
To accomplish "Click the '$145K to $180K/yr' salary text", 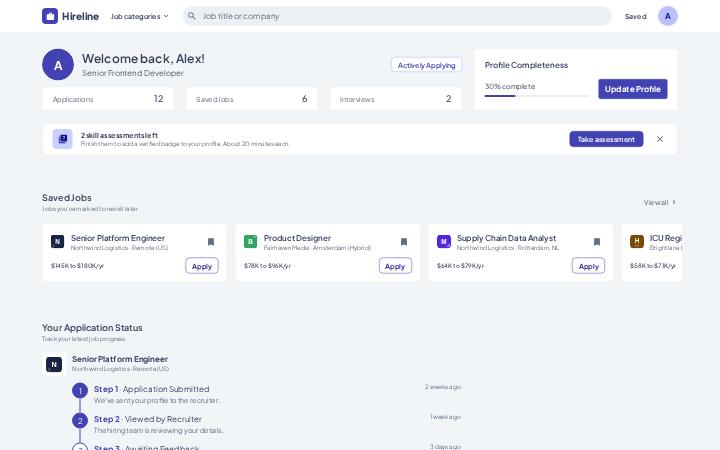I will pyautogui.click(x=77, y=266).
